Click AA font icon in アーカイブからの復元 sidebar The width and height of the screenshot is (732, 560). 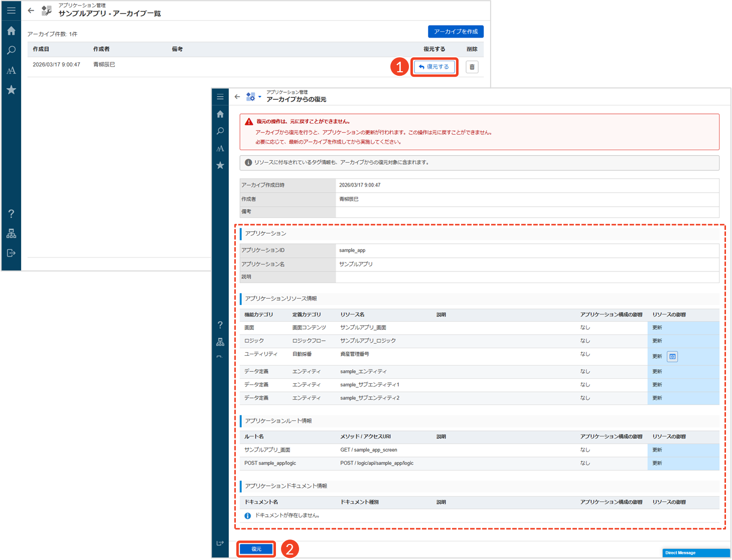220,149
